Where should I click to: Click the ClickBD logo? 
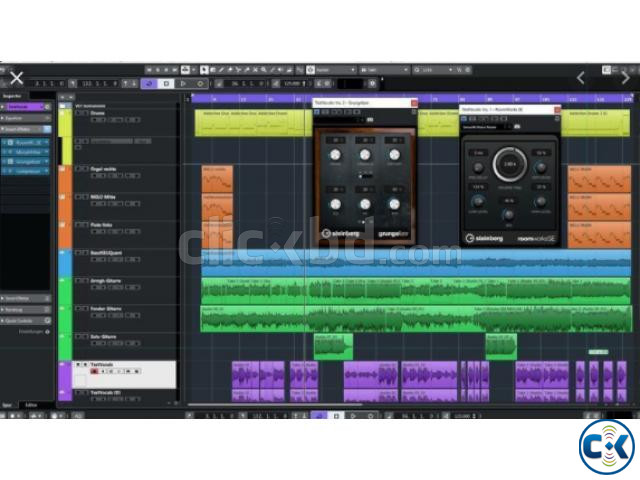point(607,447)
